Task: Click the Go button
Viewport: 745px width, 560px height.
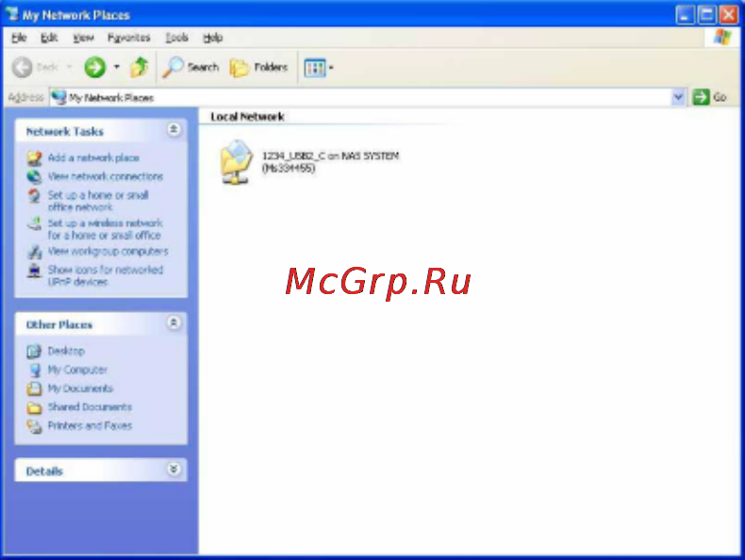Action: pyautogui.click(x=710, y=97)
